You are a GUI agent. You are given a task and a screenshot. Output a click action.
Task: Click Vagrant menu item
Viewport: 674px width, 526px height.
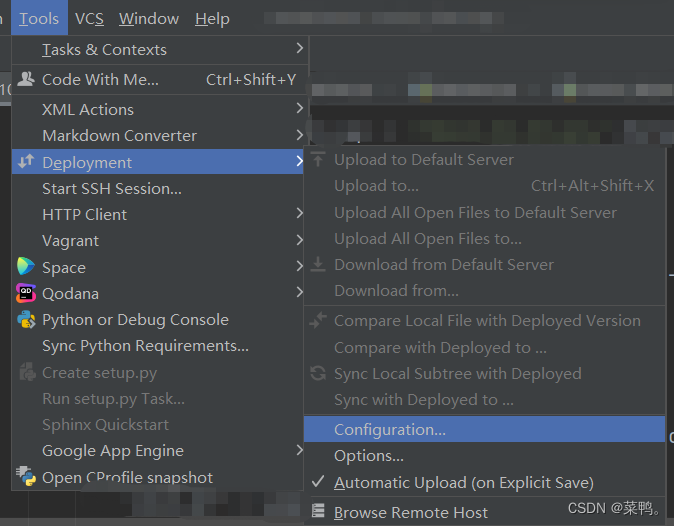click(157, 241)
